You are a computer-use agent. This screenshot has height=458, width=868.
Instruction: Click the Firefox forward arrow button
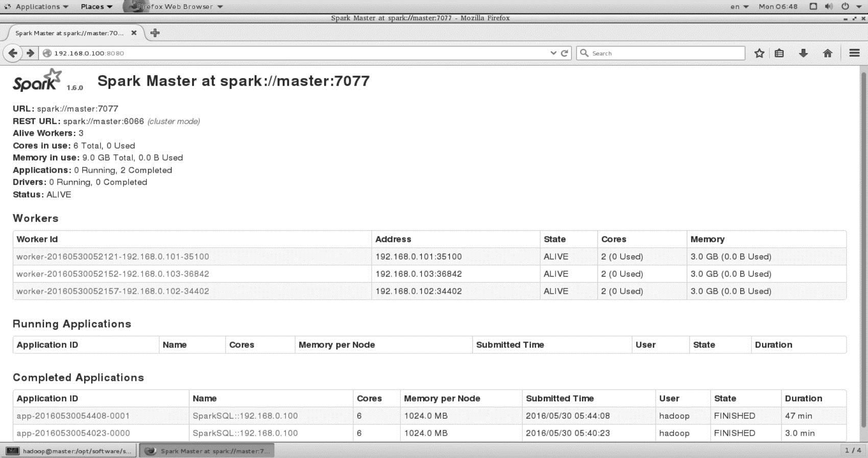pos(30,53)
